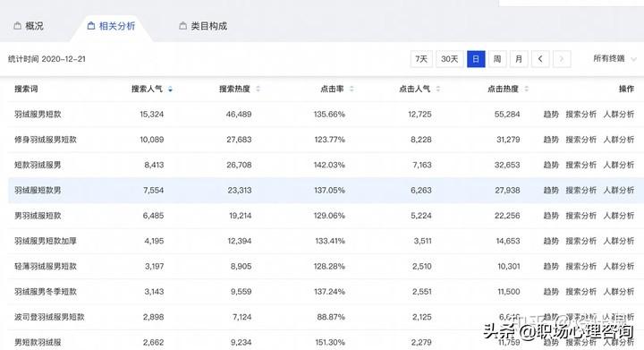Click the 相关分析 tab bag icon
Image resolution: width=644 pixels, height=350 pixels.
pyautogui.click(x=91, y=26)
